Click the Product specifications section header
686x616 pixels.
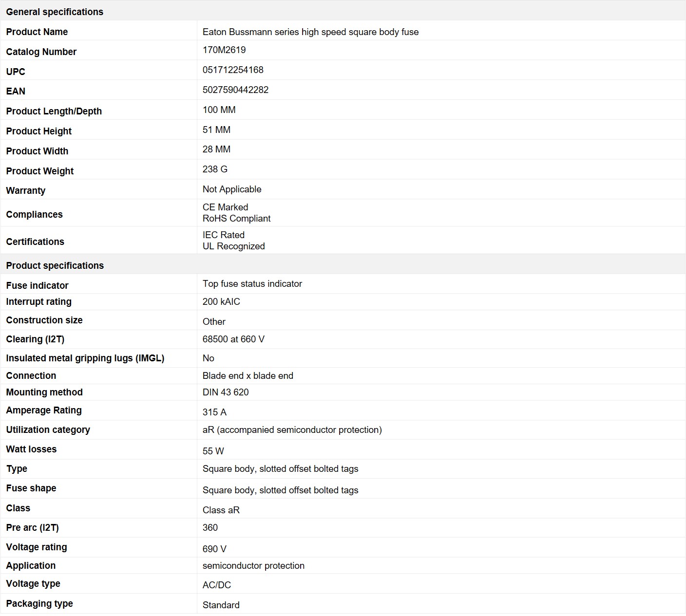55,265
